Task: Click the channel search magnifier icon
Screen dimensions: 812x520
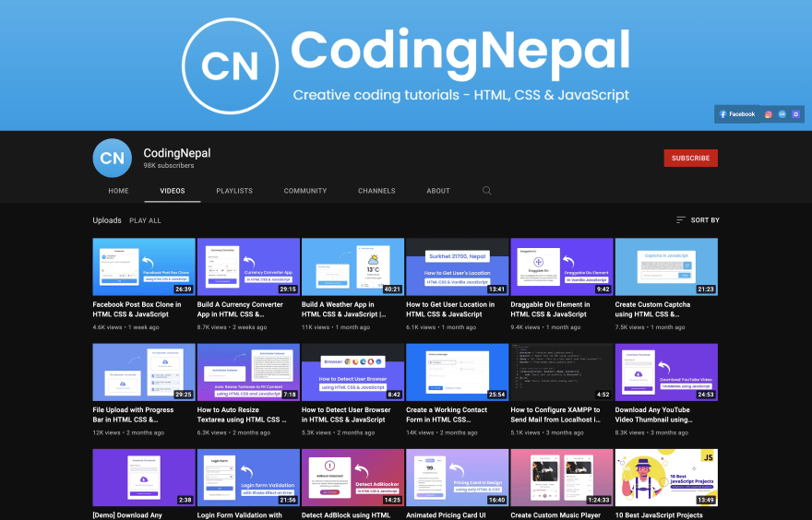Action: (487, 191)
